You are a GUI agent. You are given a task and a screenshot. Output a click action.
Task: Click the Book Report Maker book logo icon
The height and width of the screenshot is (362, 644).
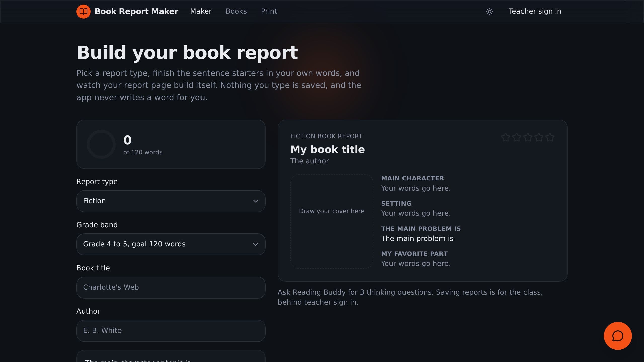pyautogui.click(x=83, y=11)
